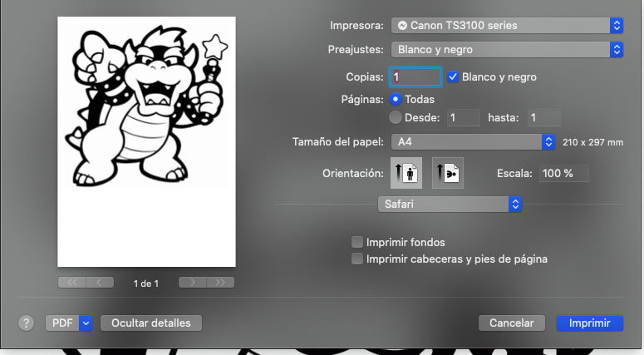Open the Impresora Canon TS3100 series dropdown

[x=507, y=26]
